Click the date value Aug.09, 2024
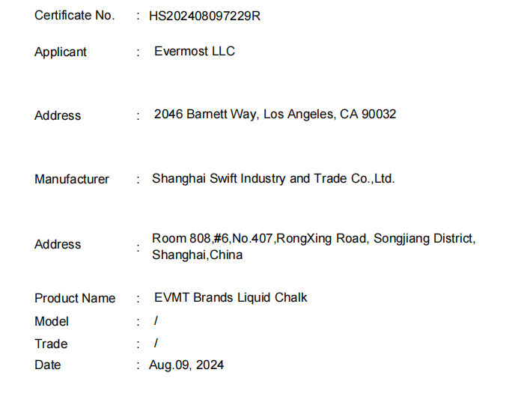The width and height of the screenshot is (527, 420). pyautogui.click(x=186, y=365)
